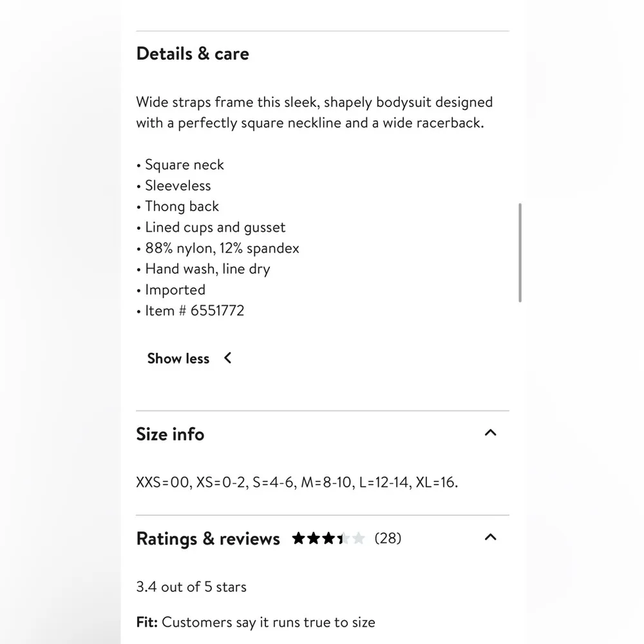Viewport: 644px width, 644px height.
Task: Click the Ratings & reviews heading
Action: tap(208, 539)
